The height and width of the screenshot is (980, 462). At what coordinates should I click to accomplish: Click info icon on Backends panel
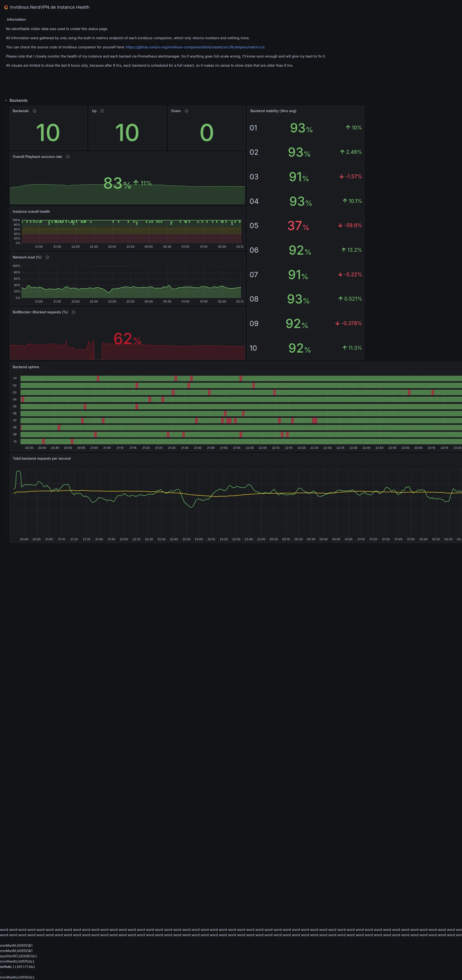click(35, 111)
